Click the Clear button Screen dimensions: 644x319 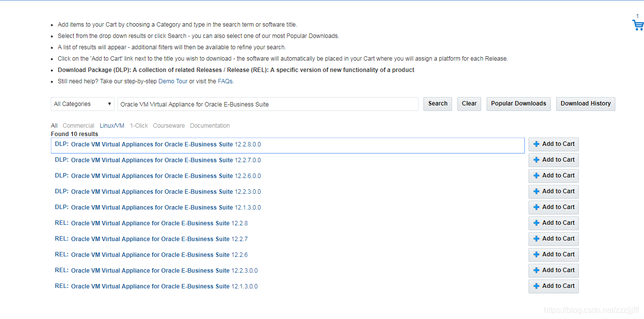click(x=469, y=104)
